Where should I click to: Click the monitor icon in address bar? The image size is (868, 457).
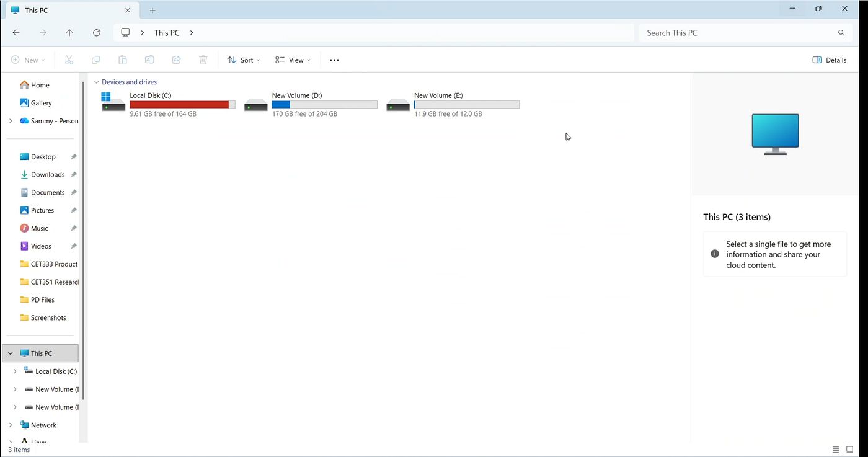point(125,32)
